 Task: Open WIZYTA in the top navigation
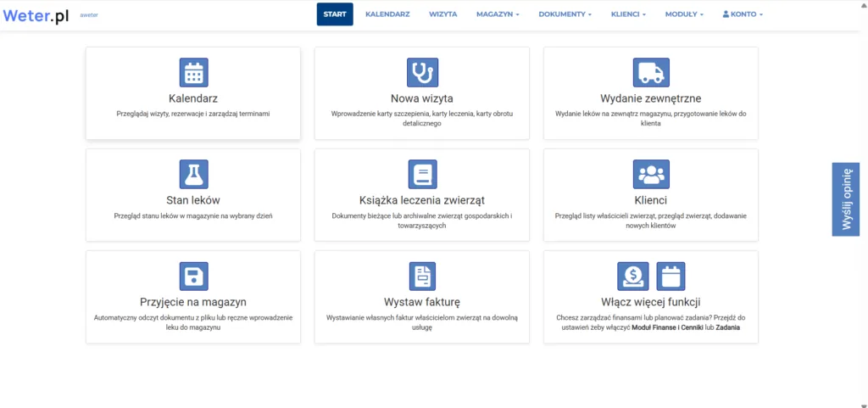click(442, 14)
